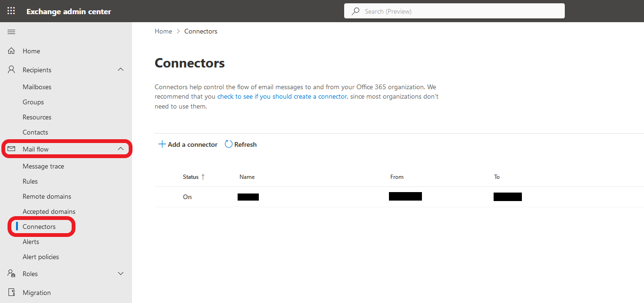Screen dimensions: 644x303
Task: Open the Add a connector creation flow
Action: 188,144
